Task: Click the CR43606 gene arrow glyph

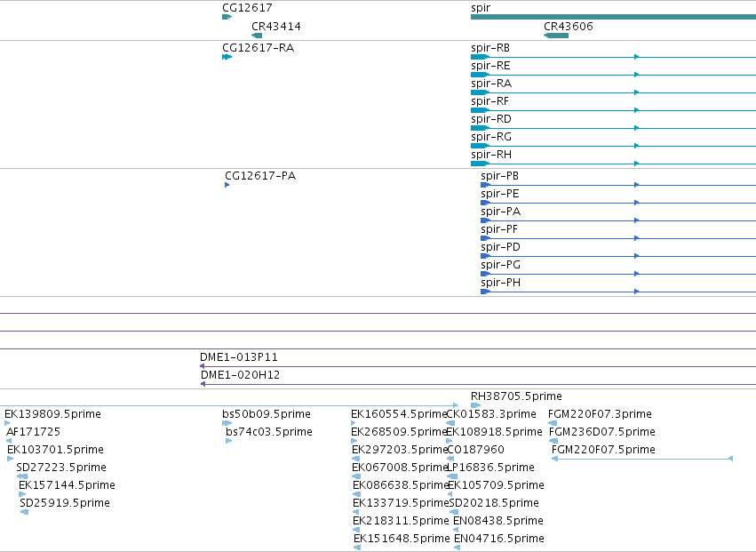Action: 556,36
